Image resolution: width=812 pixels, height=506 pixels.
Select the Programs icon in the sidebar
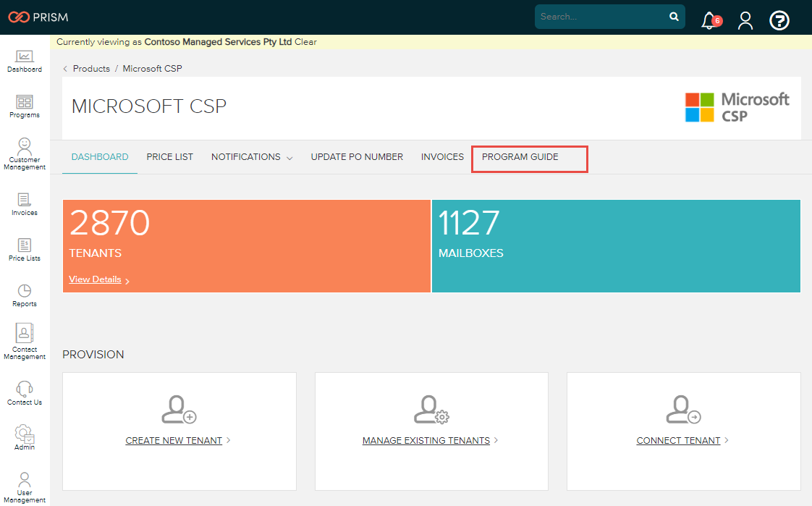24,106
